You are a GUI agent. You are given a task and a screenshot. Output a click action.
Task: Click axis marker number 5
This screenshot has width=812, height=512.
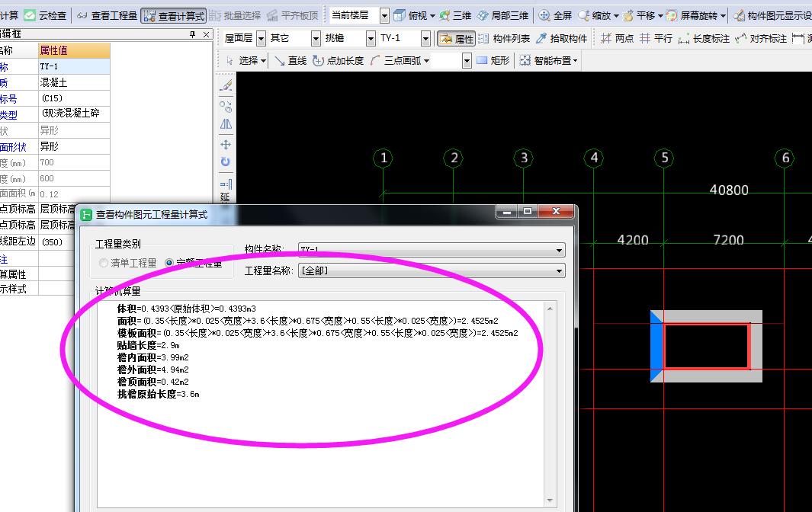click(664, 158)
